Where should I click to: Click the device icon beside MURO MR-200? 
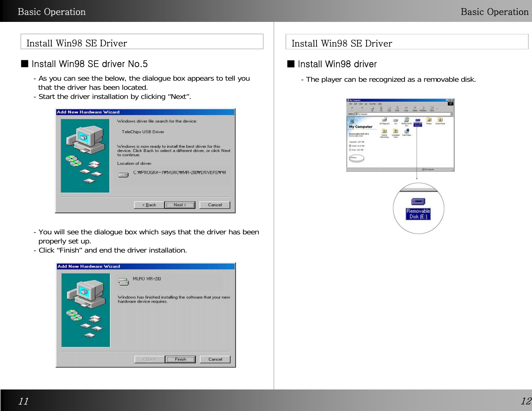123,281
